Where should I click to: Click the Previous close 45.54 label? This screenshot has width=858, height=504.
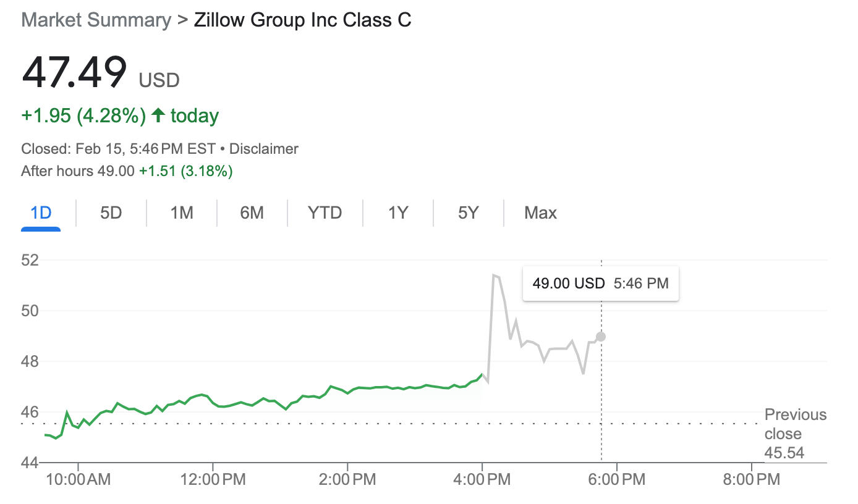pos(795,434)
